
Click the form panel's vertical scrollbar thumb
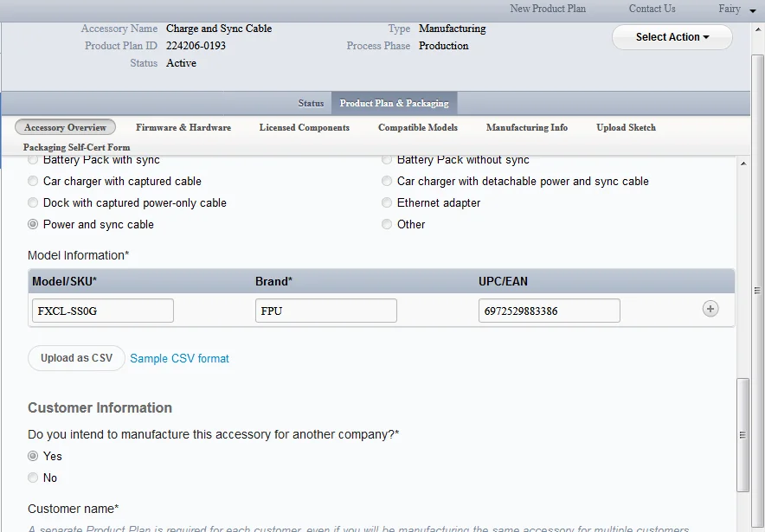(x=742, y=435)
